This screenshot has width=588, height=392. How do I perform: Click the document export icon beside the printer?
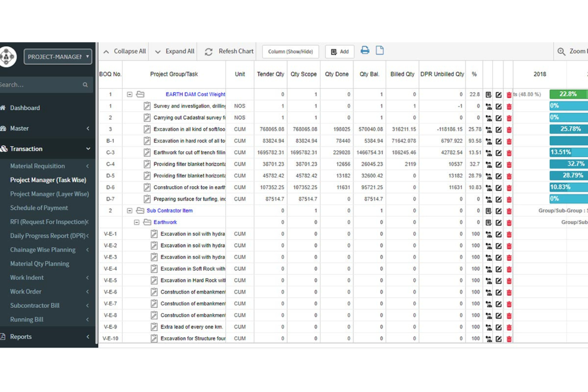click(x=380, y=50)
